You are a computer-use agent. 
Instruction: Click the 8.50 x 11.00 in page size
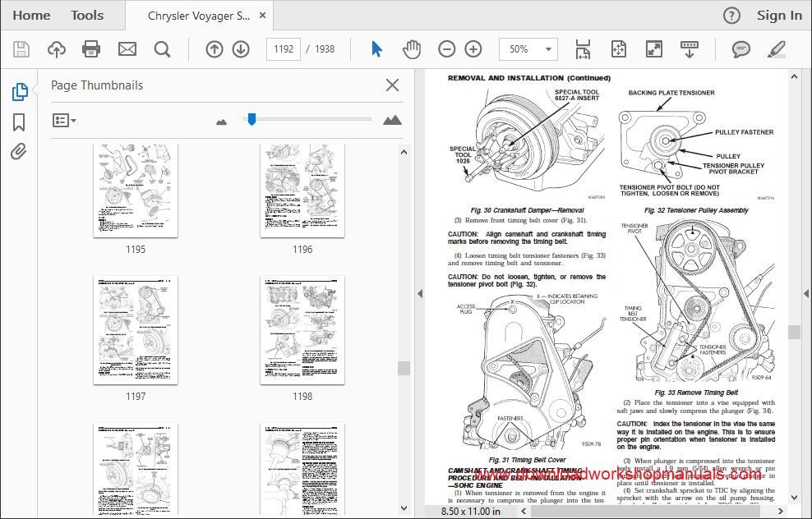[x=471, y=512]
